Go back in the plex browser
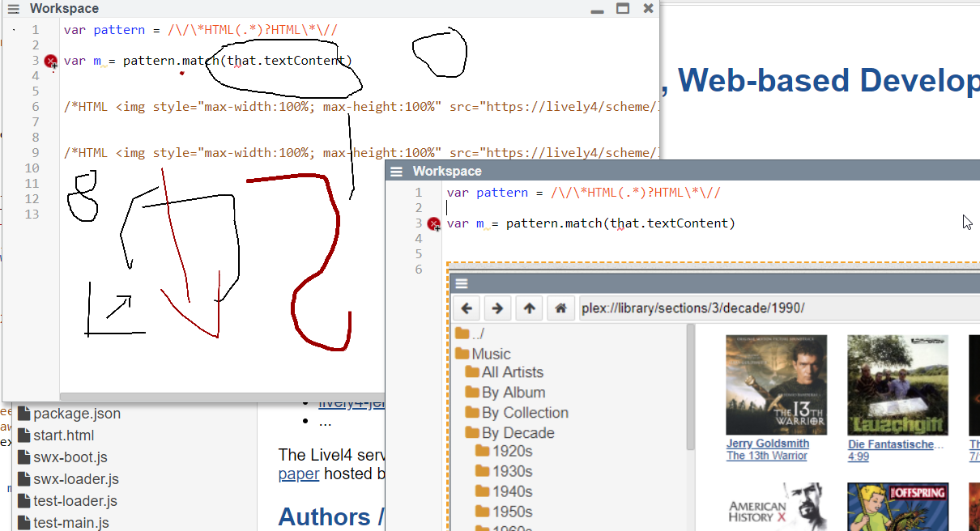Screen dimensions: 980x531 tap(467, 308)
